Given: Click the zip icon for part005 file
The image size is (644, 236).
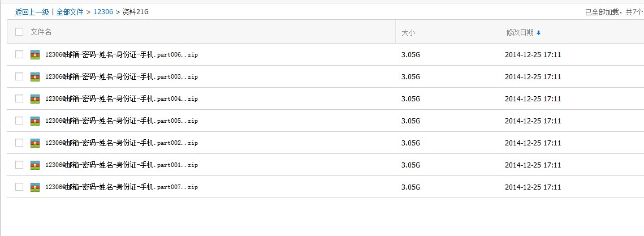Looking at the screenshot, I should pos(35,121).
